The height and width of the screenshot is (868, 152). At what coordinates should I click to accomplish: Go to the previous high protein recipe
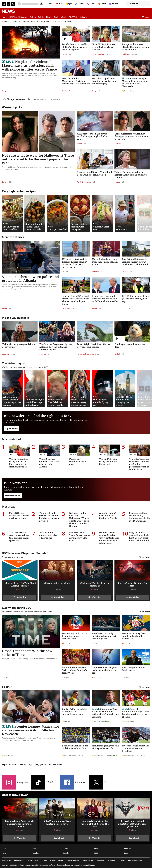[142, 213]
